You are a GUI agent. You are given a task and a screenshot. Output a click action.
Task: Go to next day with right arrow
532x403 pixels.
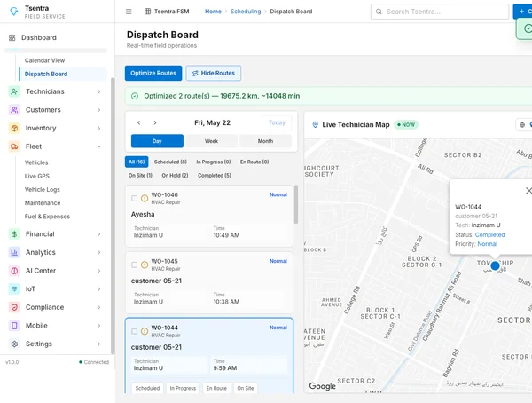click(x=155, y=123)
